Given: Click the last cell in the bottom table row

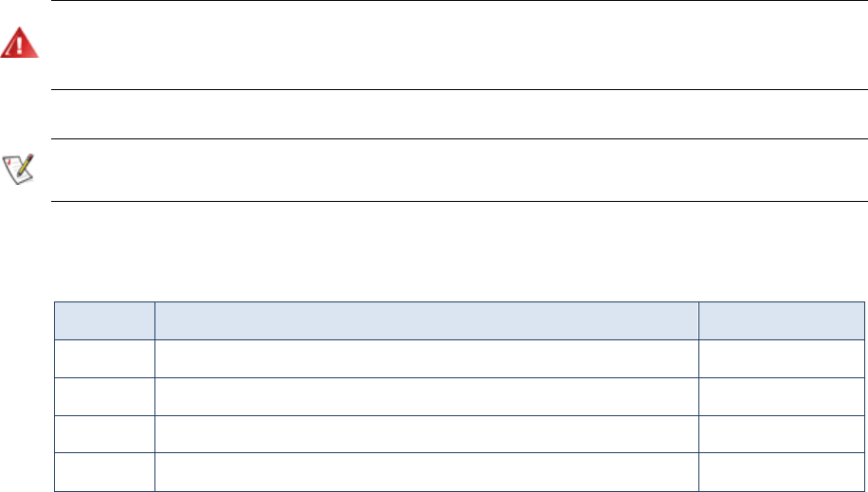Looking at the screenshot, I should pyautogui.click(x=782, y=472).
